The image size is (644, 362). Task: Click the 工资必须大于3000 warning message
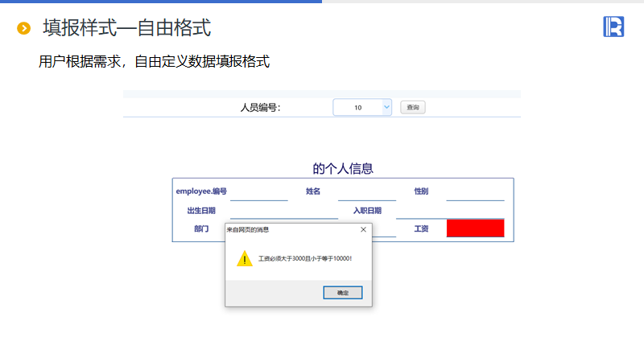(x=305, y=258)
